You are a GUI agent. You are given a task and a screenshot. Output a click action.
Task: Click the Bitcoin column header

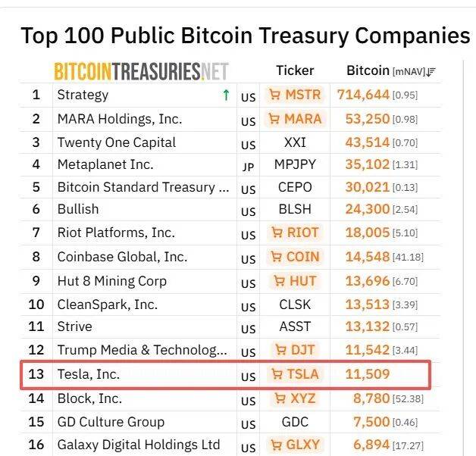point(368,70)
